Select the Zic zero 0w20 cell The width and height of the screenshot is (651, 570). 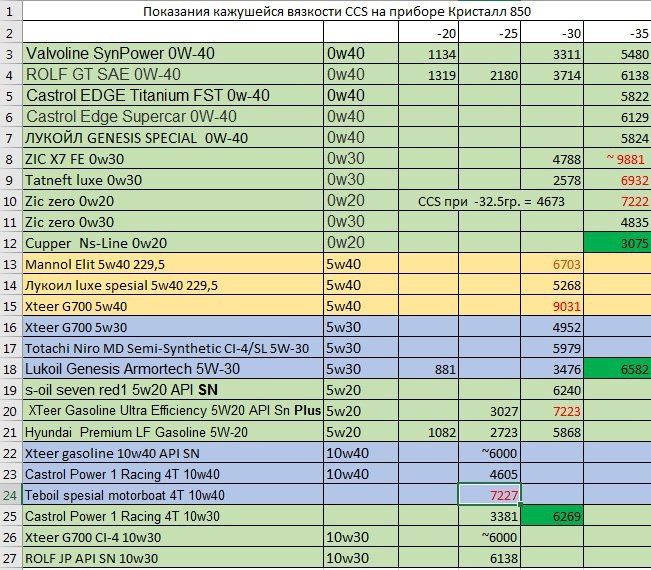click(x=173, y=201)
